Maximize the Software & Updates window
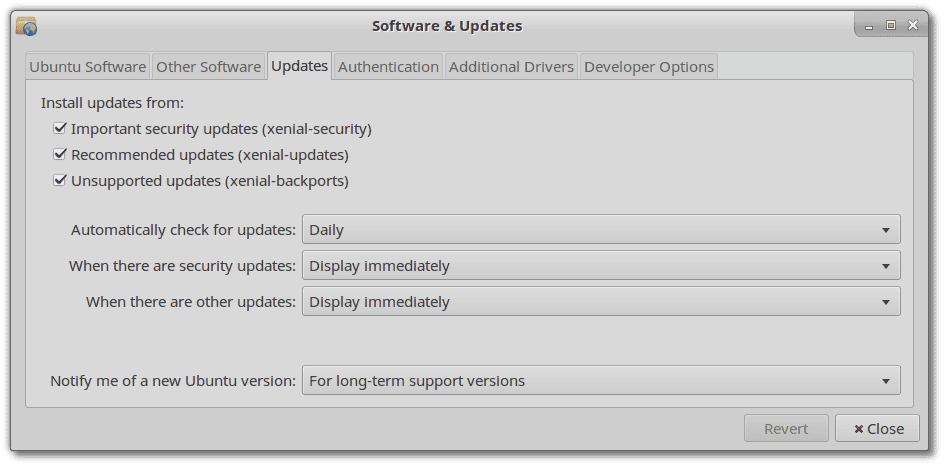 click(x=891, y=25)
